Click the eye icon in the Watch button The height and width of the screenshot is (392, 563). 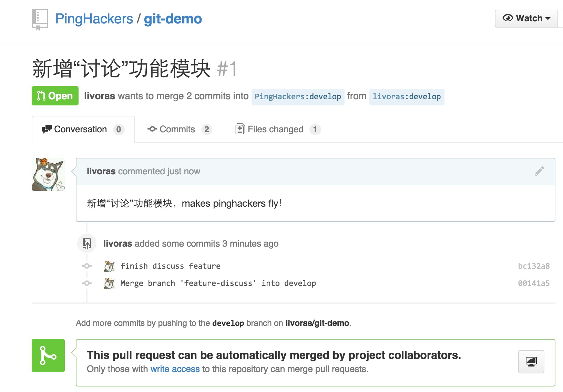[508, 18]
